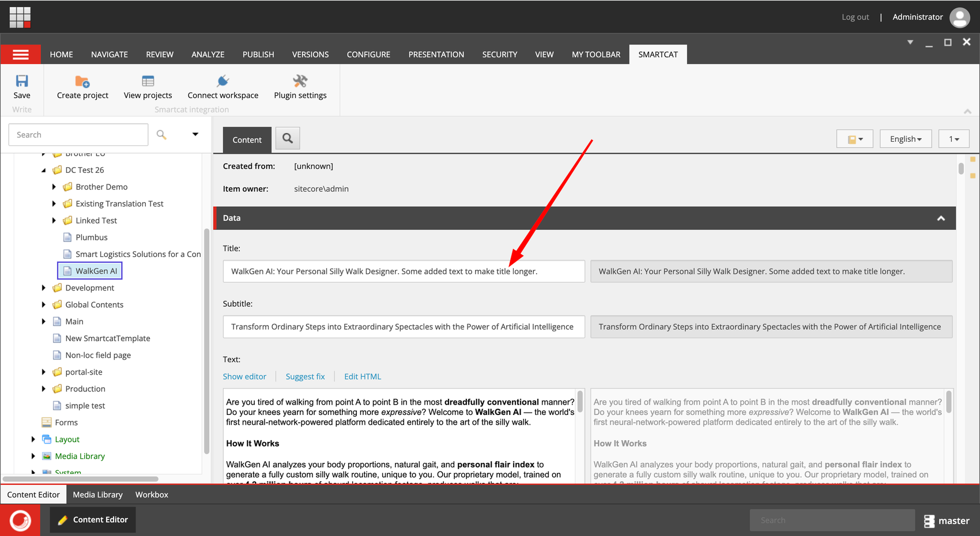Open the content search magnifier tab
The height and width of the screenshot is (536, 980).
tap(288, 138)
